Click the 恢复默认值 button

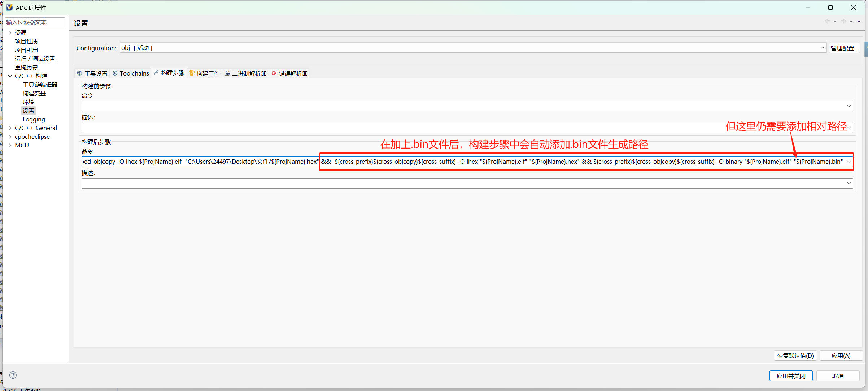pyautogui.click(x=795, y=356)
